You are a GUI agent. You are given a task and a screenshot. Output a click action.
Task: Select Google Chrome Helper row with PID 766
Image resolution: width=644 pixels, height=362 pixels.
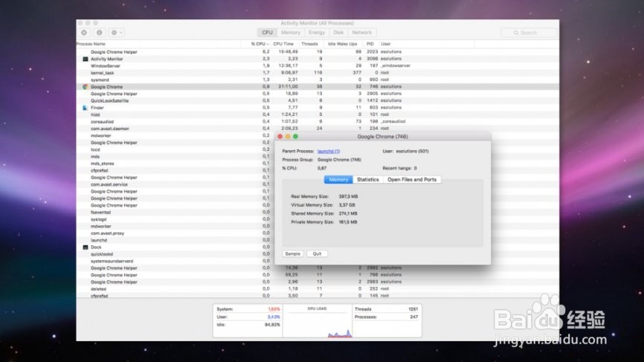pyautogui.click(x=318, y=275)
